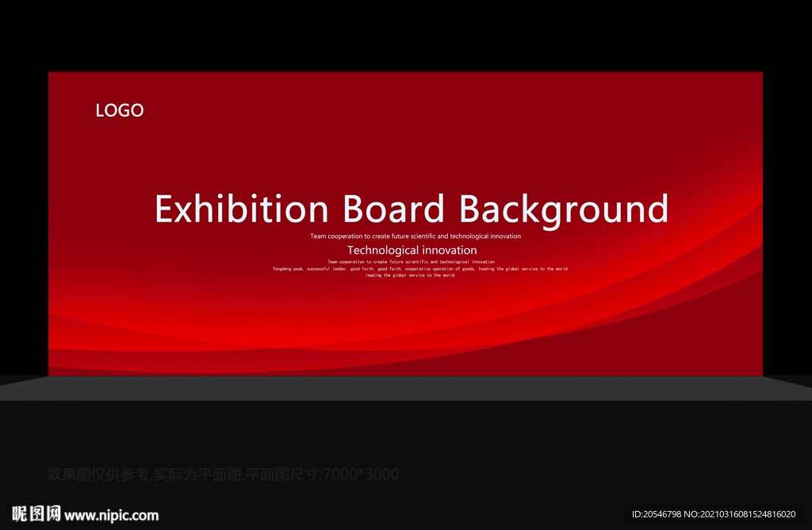Click the 'Team cooperation to create future' line below headline
The height and width of the screenshot is (530, 812).
[416, 236]
